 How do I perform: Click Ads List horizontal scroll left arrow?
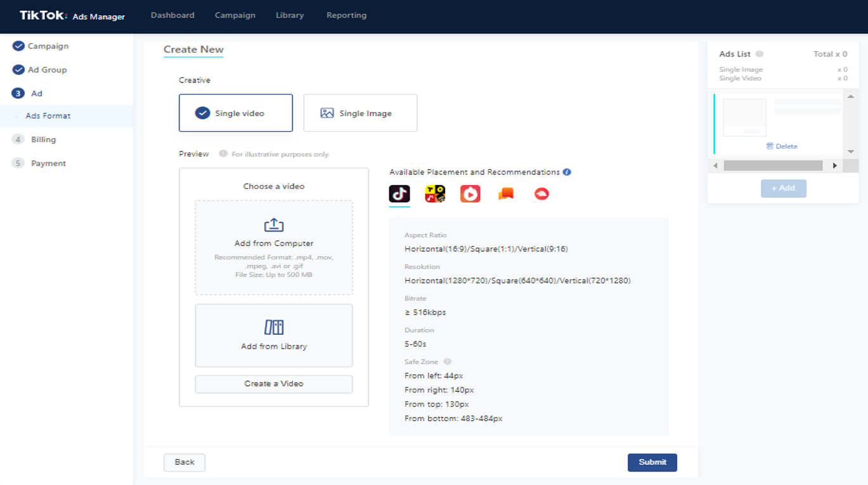[715, 165]
